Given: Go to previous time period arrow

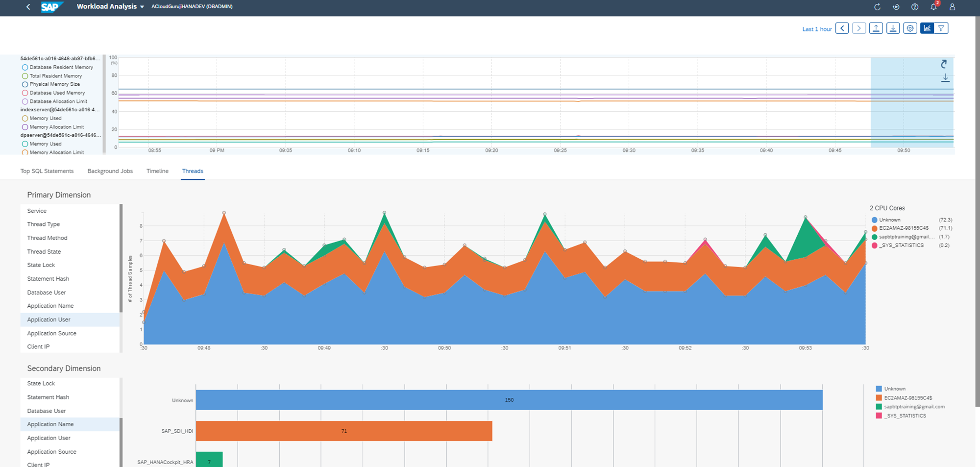Looking at the screenshot, I should click(842, 28).
